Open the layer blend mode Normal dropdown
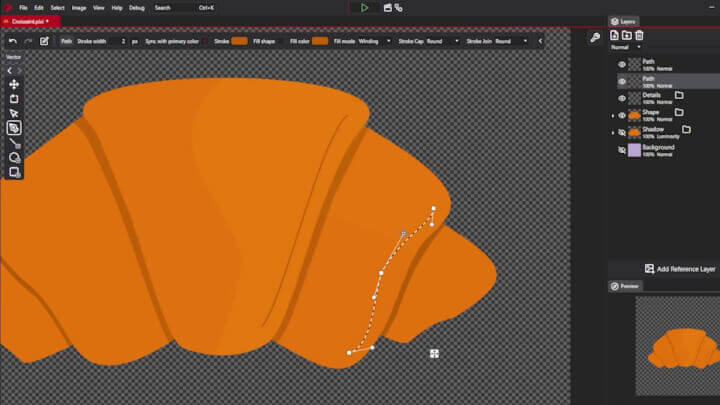720x405 pixels. [x=625, y=47]
